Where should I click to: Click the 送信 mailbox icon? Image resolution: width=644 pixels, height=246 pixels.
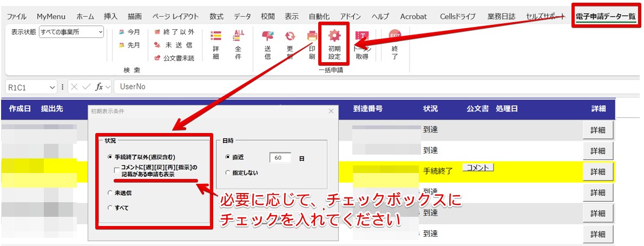click(267, 37)
